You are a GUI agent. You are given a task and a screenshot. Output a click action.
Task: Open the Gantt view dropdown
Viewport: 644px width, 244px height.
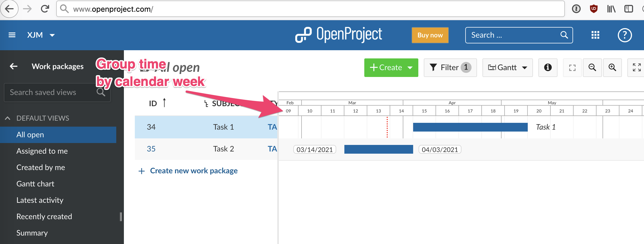(x=507, y=67)
